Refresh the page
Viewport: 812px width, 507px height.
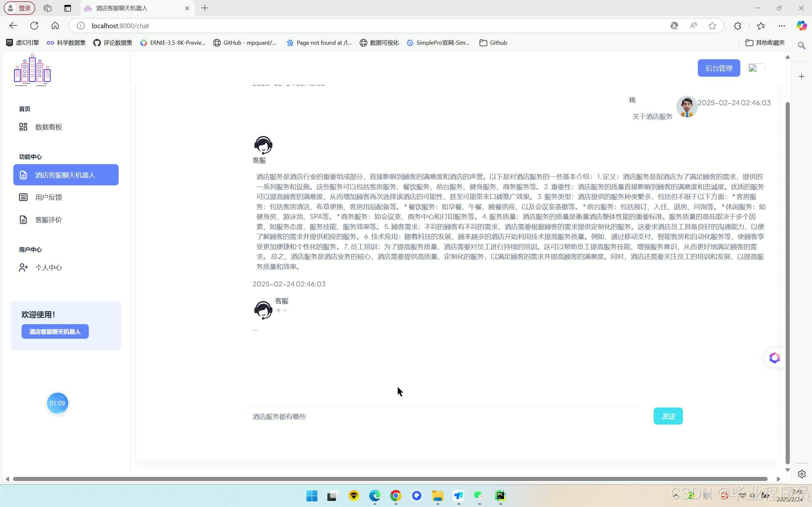[x=34, y=25]
